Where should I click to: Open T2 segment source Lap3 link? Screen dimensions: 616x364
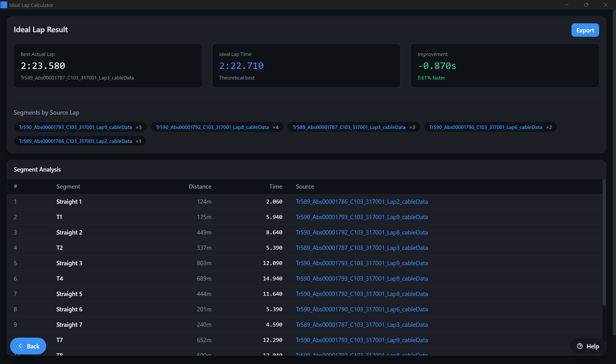362,248
